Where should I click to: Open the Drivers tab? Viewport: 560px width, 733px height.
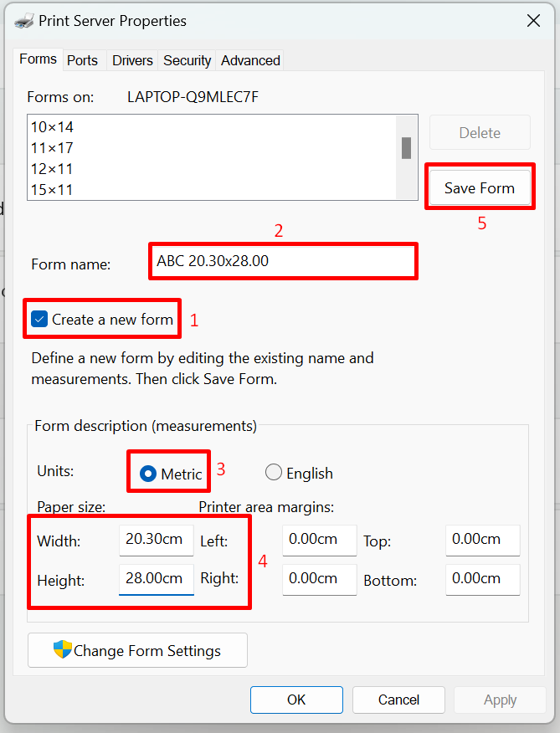tap(132, 60)
